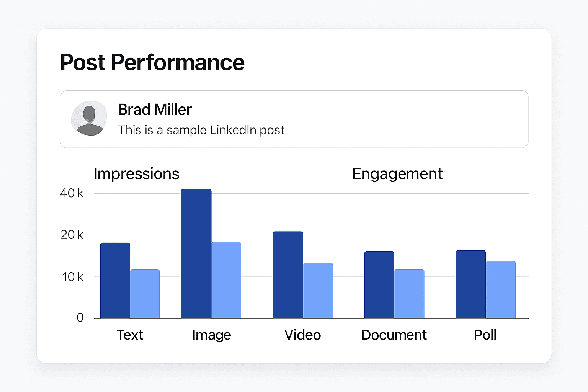
Task: Click the Post Performance heading
Action: [x=152, y=62]
